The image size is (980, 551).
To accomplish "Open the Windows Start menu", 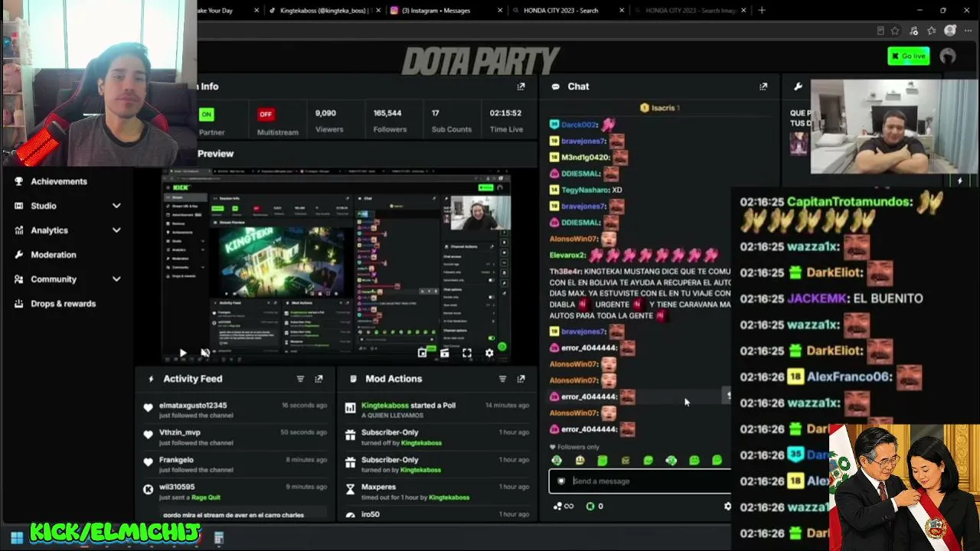I will coord(16,538).
